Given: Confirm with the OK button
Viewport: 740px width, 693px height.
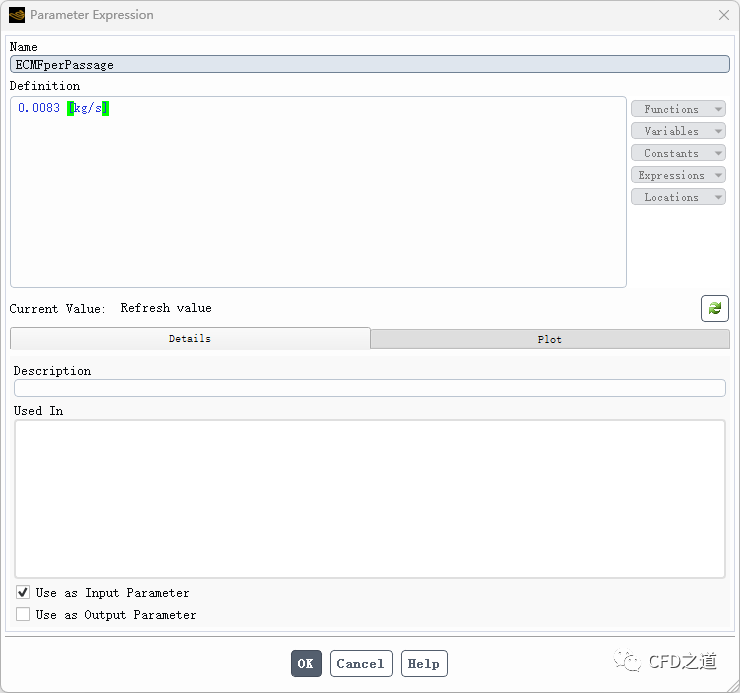Looking at the screenshot, I should pos(306,663).
